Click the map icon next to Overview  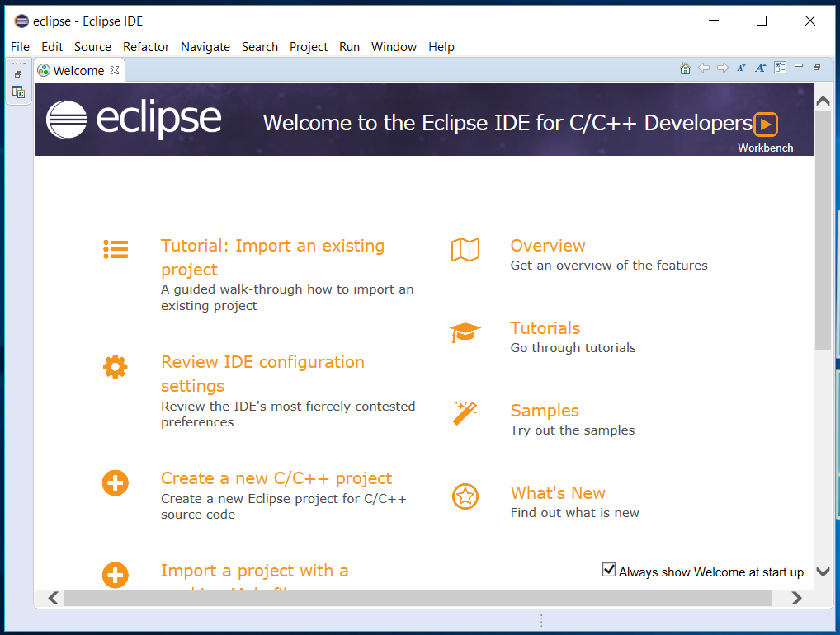point(465,250)
